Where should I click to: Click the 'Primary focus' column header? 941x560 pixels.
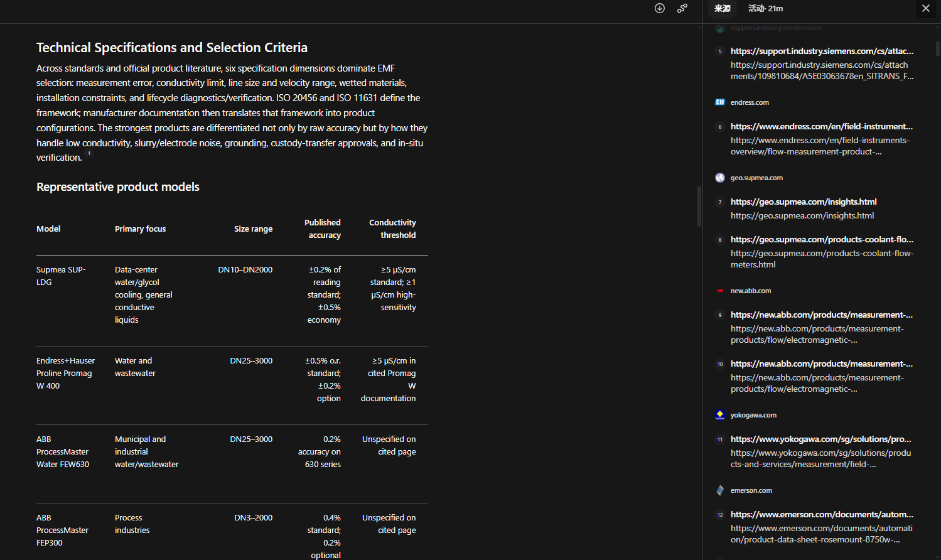click(x=141, y=229)
